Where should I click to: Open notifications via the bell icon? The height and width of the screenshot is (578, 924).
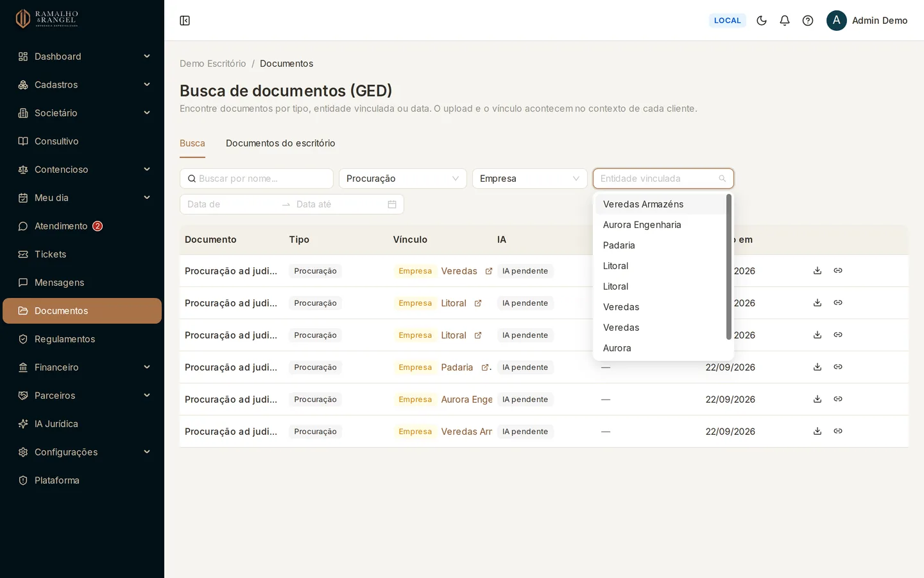click(785, 21)
